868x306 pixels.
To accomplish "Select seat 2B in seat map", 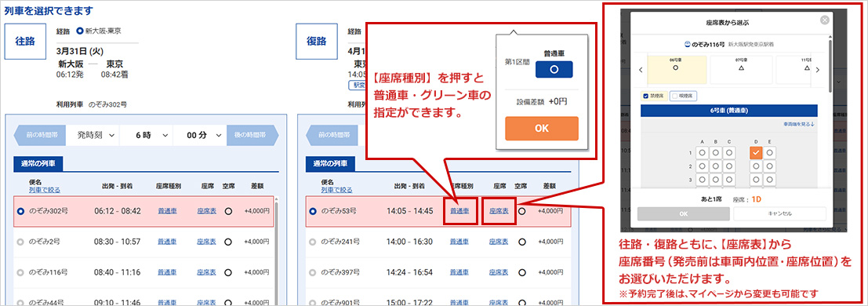I will point(716,166).
